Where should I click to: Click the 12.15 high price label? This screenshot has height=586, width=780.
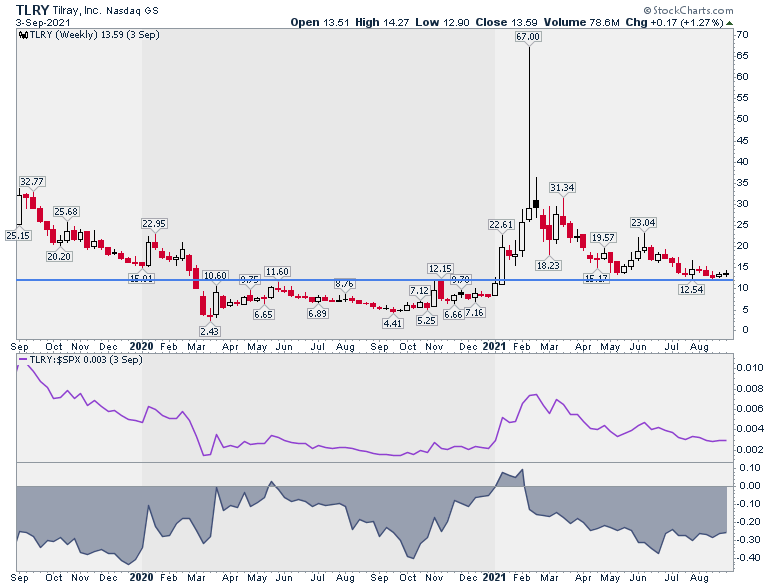[440, 269]
